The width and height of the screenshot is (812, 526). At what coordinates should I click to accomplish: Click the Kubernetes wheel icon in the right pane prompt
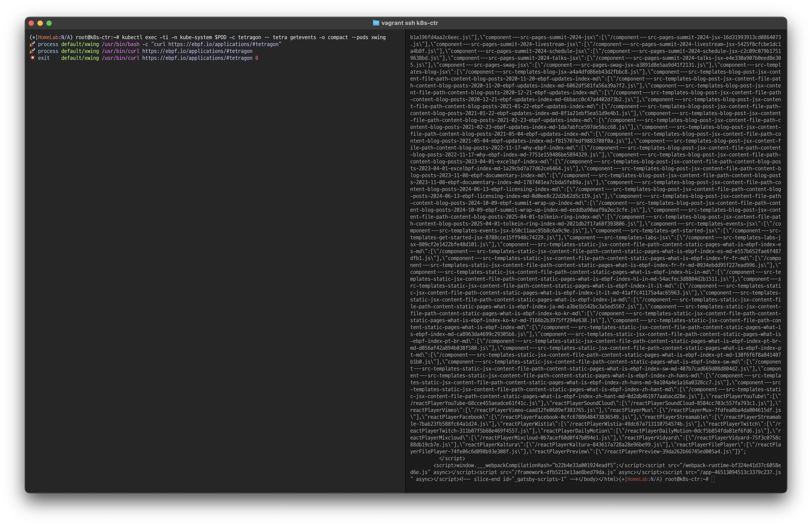pos(623,479)
